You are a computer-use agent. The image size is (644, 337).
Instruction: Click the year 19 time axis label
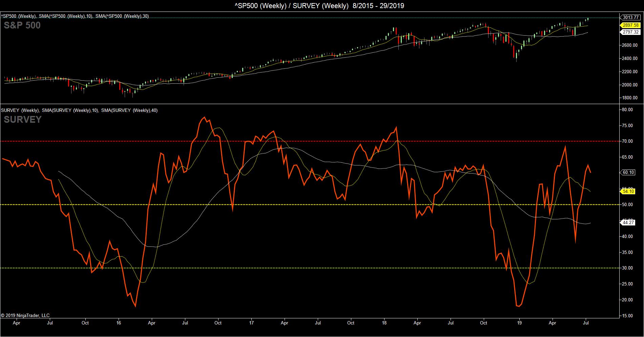(x=519, y=323)
